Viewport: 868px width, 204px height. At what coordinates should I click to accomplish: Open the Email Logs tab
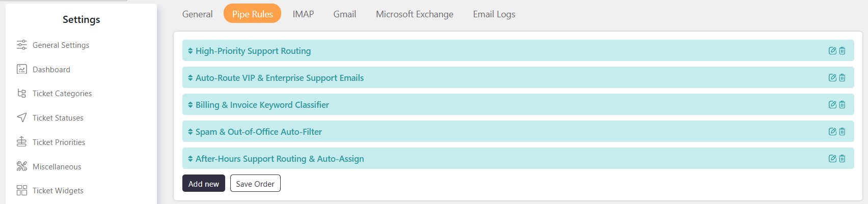point(494,14)
